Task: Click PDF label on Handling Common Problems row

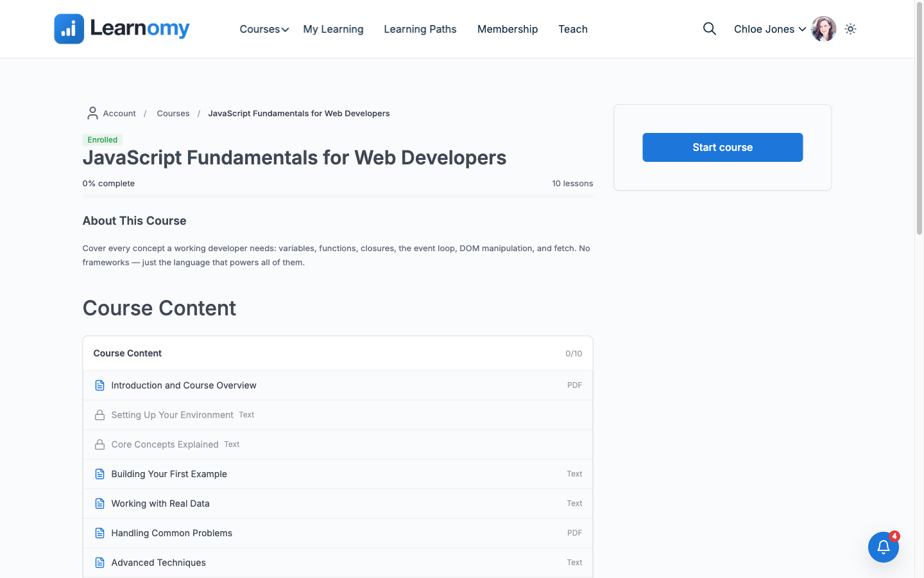Action: click(574, 533)
